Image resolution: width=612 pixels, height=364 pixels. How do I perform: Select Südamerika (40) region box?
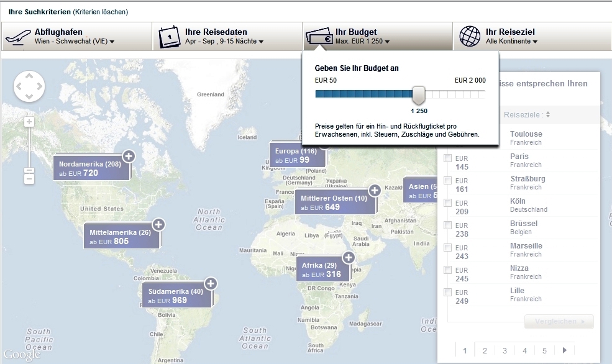coord(176,296)
